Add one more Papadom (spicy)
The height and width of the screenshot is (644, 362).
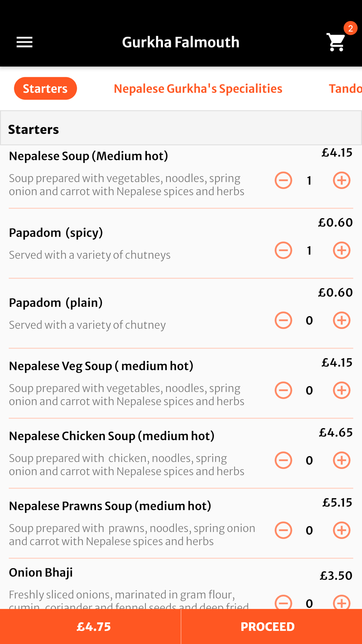coord(341,250)
